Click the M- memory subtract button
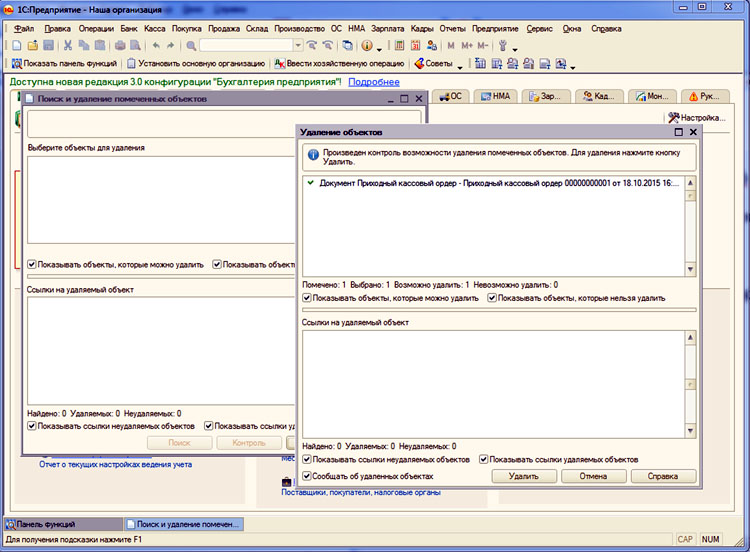 click(483, 45)
